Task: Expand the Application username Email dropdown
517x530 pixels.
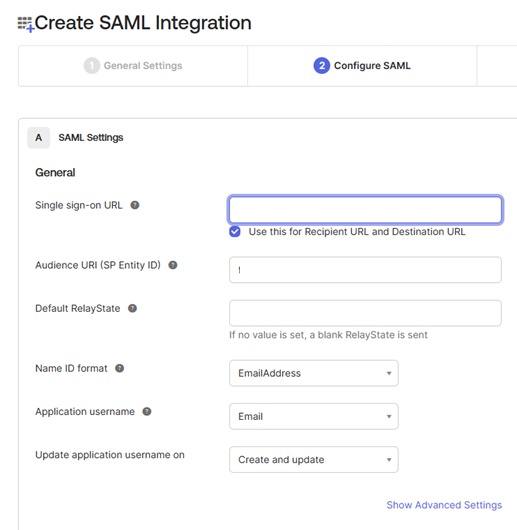Action: [314, 416]
